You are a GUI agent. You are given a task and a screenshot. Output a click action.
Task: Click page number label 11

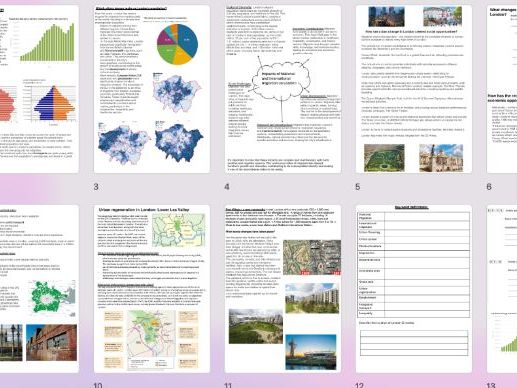tap(228, 385)
